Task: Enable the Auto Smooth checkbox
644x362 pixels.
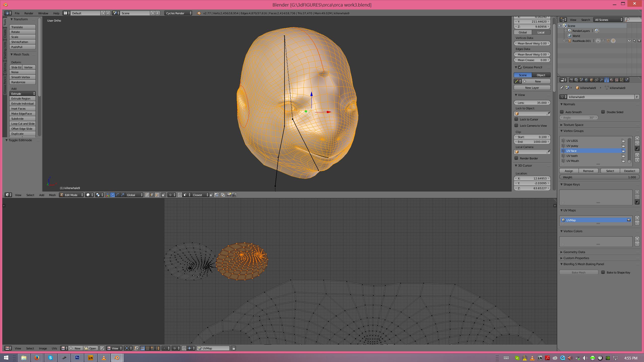Action: coord(562,112)
